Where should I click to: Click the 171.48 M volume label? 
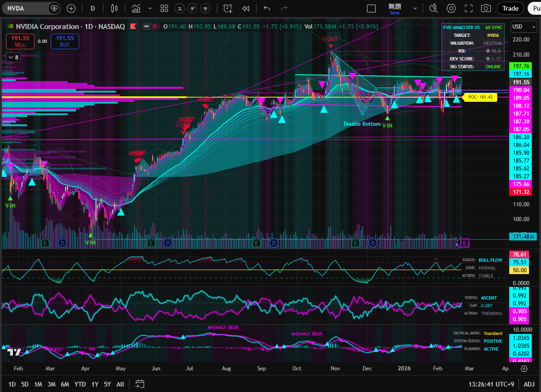523,236
